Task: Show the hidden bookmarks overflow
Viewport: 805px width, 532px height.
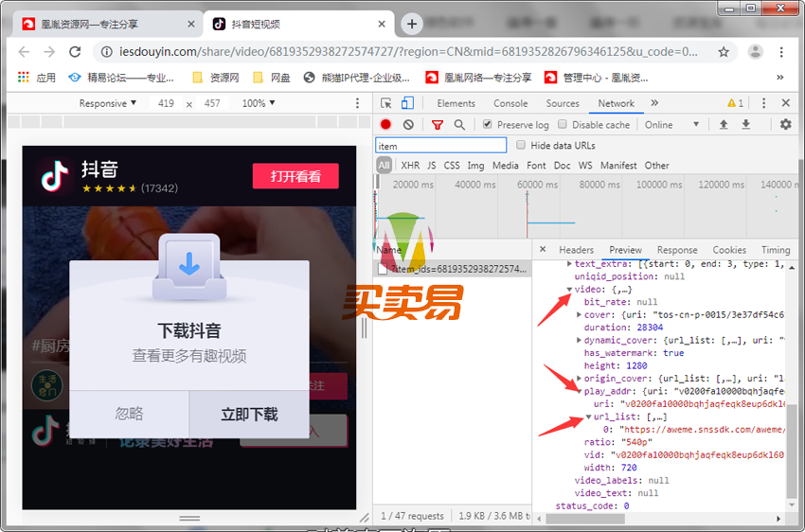Action: click(x=779, y=78)
